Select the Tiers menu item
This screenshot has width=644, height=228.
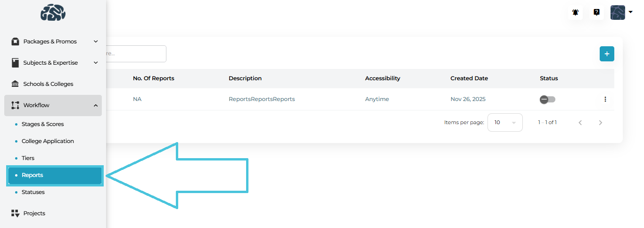(x=28, y=158)
